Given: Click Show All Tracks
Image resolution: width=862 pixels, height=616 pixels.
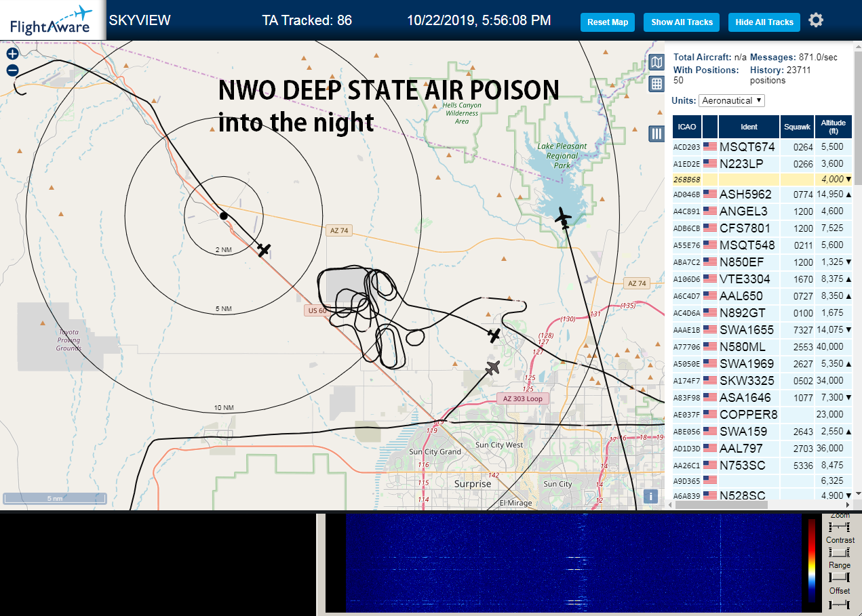Looking at the screenshot, I should click(682, 22).
